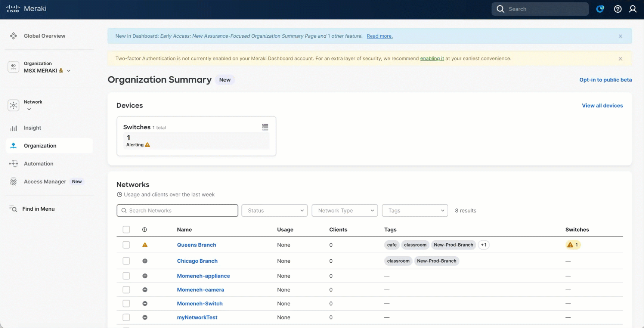The image size is (644, 328).
Task: Click the header Search field
Action: pos(540,9)
